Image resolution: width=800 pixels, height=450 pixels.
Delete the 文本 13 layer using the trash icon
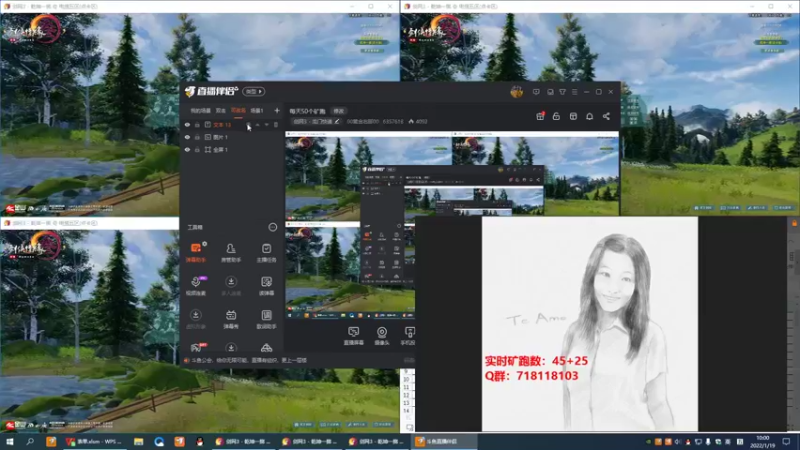tap(276, 124)
